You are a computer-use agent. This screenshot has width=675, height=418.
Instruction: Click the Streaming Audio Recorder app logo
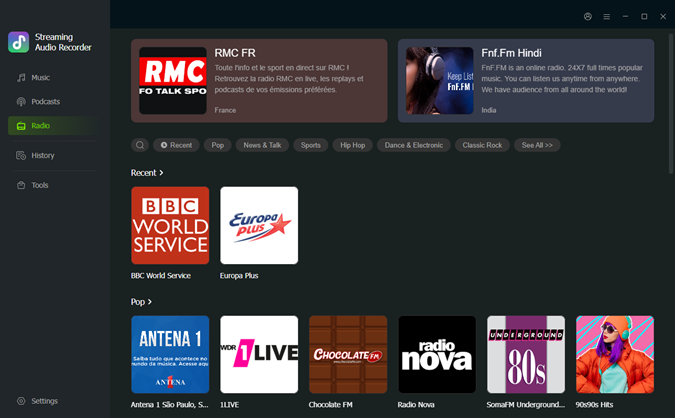(19, 42)
